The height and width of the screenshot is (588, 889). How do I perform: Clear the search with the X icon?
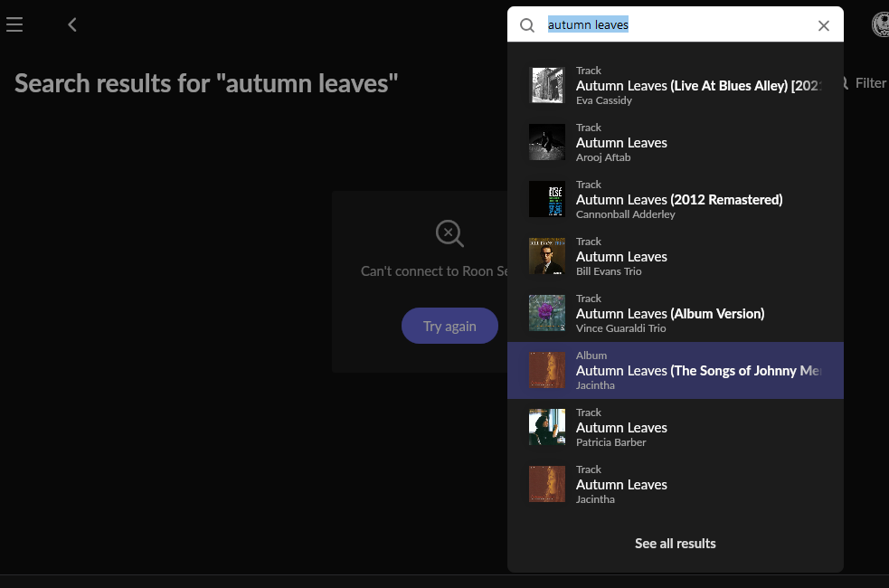click(823, 25)
